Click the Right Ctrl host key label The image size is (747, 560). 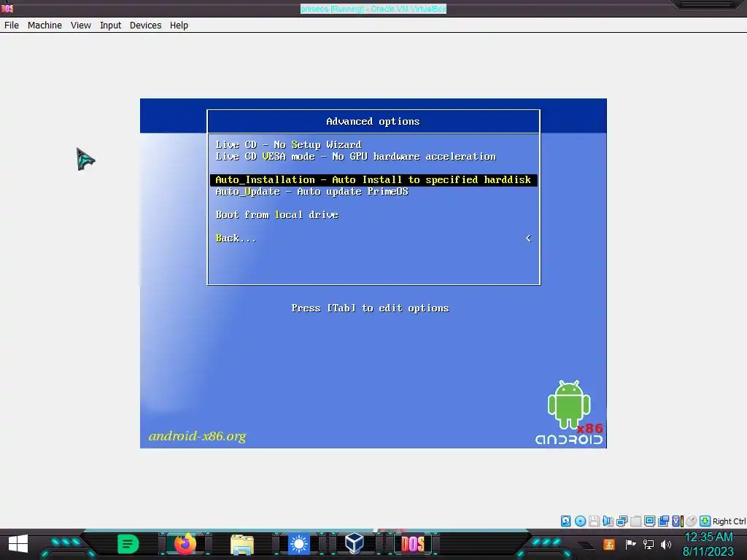729,521
